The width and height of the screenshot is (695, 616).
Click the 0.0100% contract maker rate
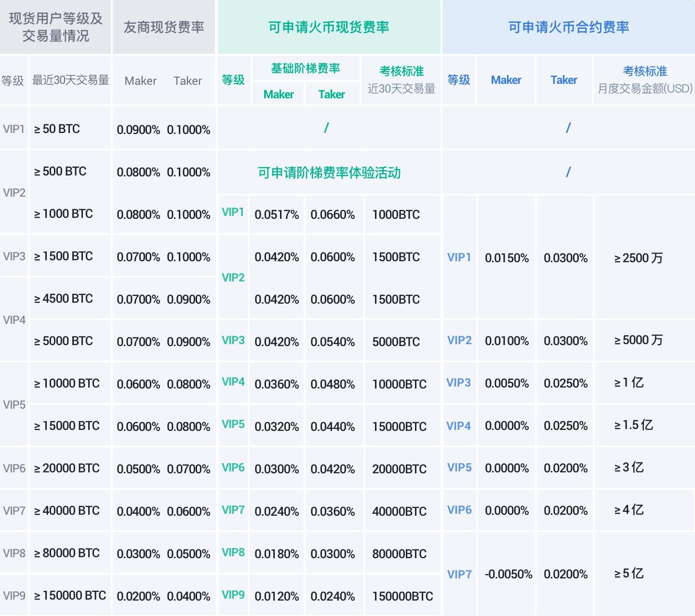507,341
